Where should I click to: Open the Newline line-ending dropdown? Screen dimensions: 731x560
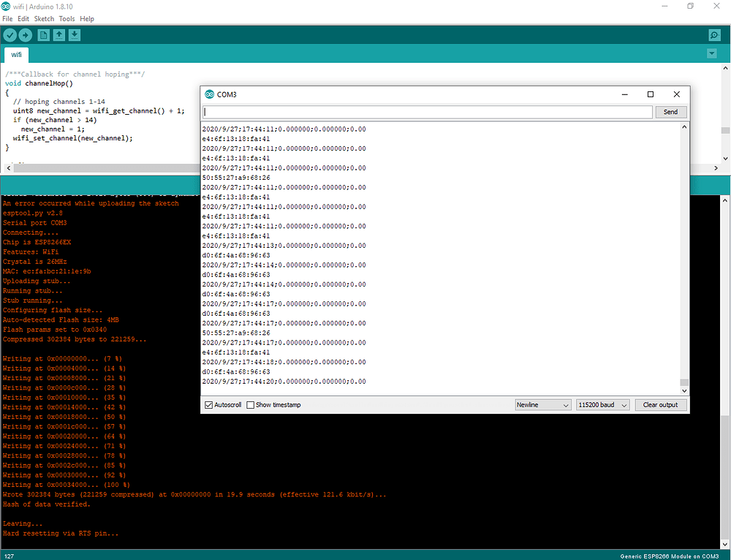pos(542,405)
